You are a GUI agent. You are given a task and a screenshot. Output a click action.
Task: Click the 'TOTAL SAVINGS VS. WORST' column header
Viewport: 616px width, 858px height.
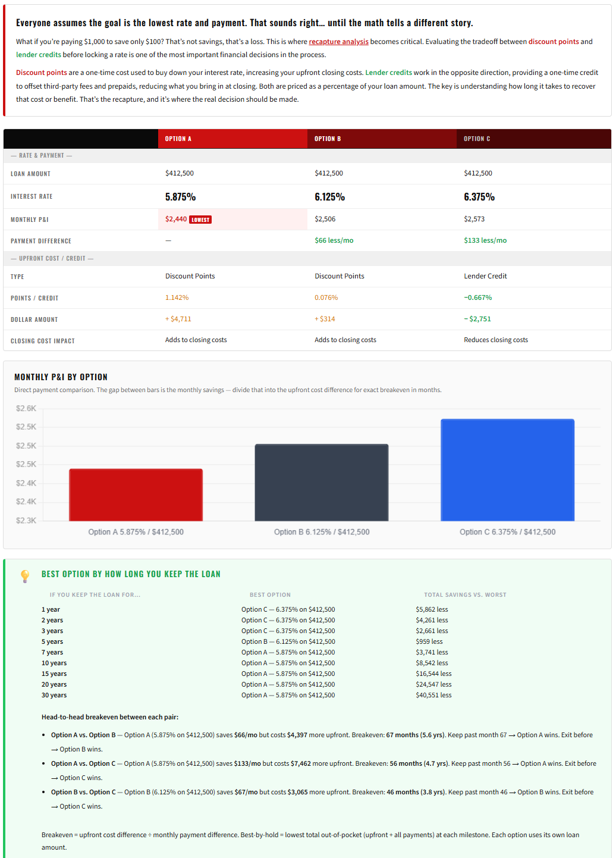pos(465,595)
